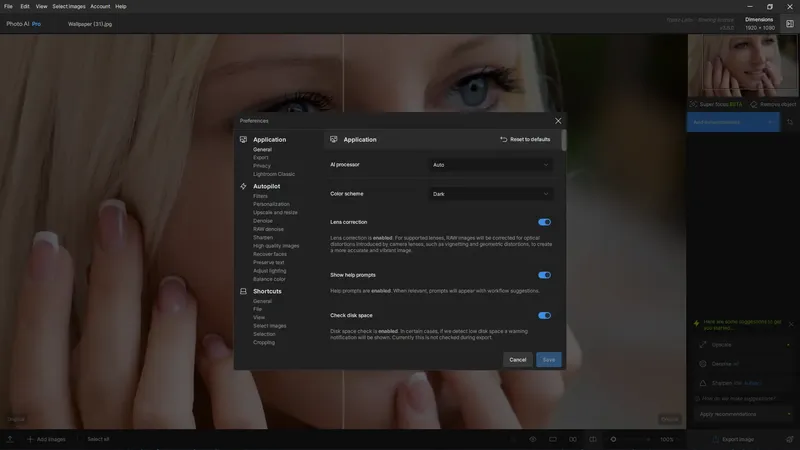Click the Application section icon in sidebar
The width and height of the screenshot is (800, 450).
[x=243, y=139]
